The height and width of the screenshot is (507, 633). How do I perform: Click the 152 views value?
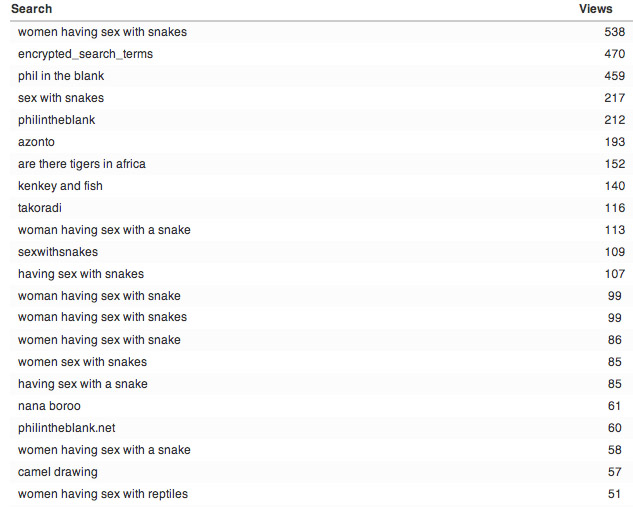point(614,164)
